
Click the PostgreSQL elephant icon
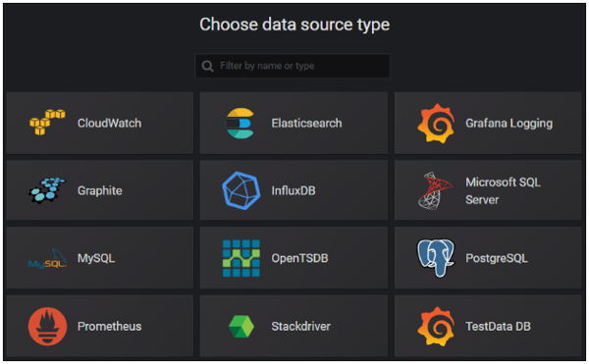tap(436, 258)
